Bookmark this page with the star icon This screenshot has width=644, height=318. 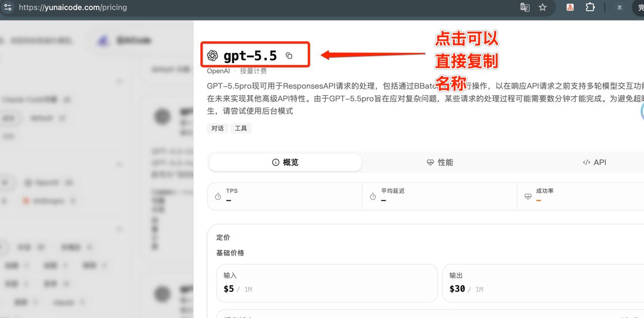[x=542, y=8]
